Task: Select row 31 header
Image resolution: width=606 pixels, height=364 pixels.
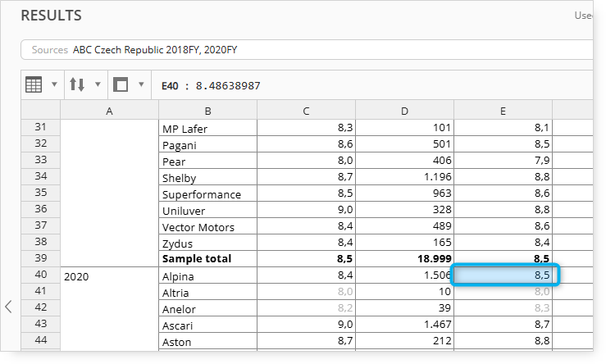Action: (x=40, y=127)
